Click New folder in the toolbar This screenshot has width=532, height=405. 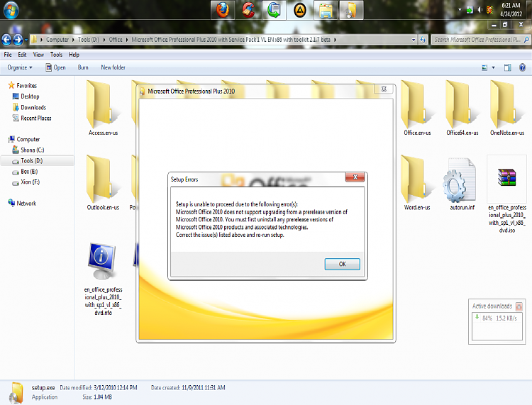click(x=113, y=67)
